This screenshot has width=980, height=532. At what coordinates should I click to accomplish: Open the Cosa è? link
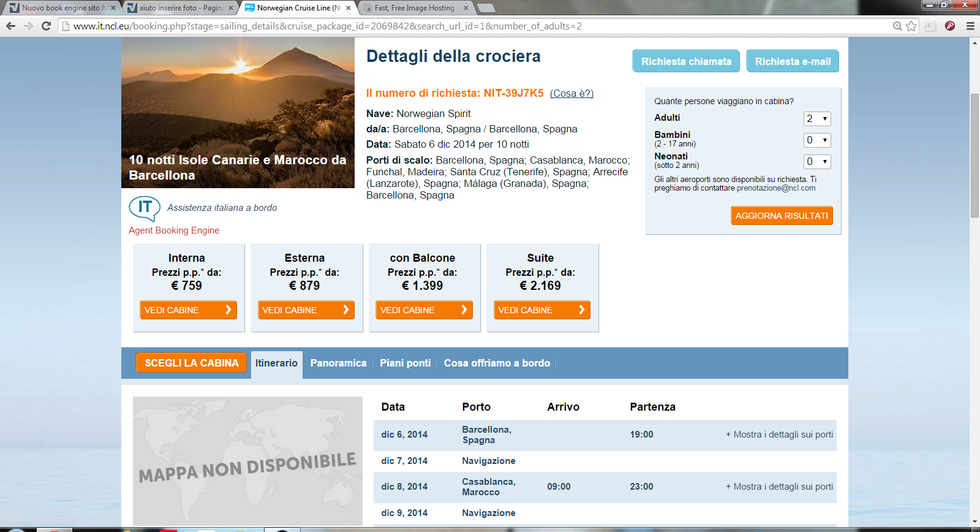pyautogui.click(x=571, y=93)
